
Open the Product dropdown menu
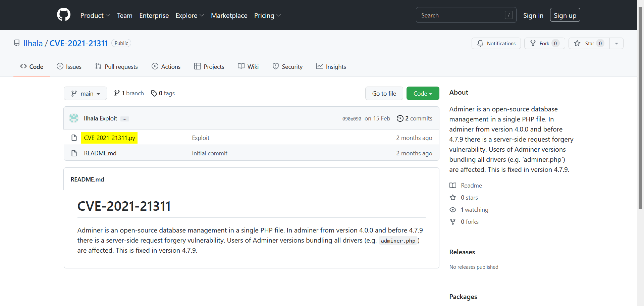[x=95, y=15]
